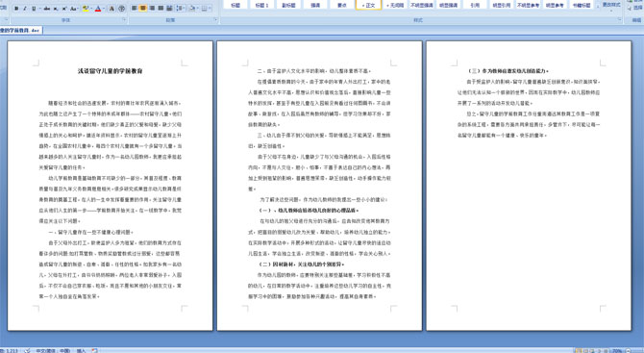644x353 pixels.
Task: Click the first page thumbnail
Action: pyautogui.click(x=111, y=186)
